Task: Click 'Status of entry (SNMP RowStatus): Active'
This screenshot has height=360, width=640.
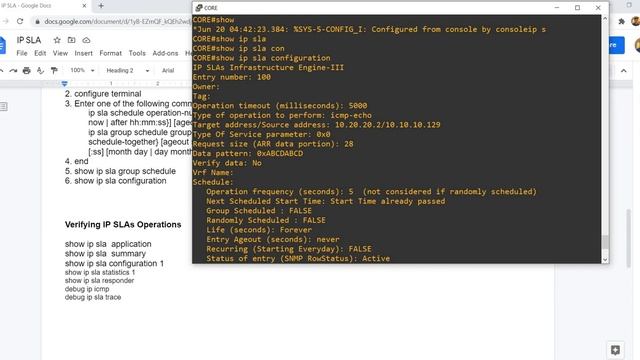Action: 298,258
